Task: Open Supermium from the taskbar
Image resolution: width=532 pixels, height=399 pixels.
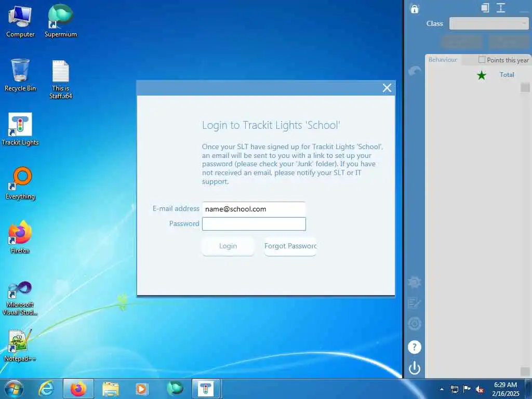Action: click(x=175, y=389)
